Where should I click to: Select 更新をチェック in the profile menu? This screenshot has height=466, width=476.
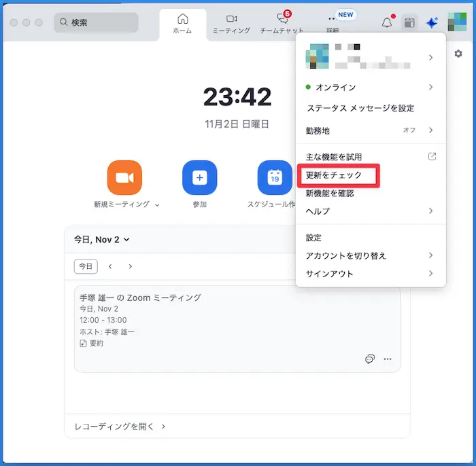click(x=333, y=175)
